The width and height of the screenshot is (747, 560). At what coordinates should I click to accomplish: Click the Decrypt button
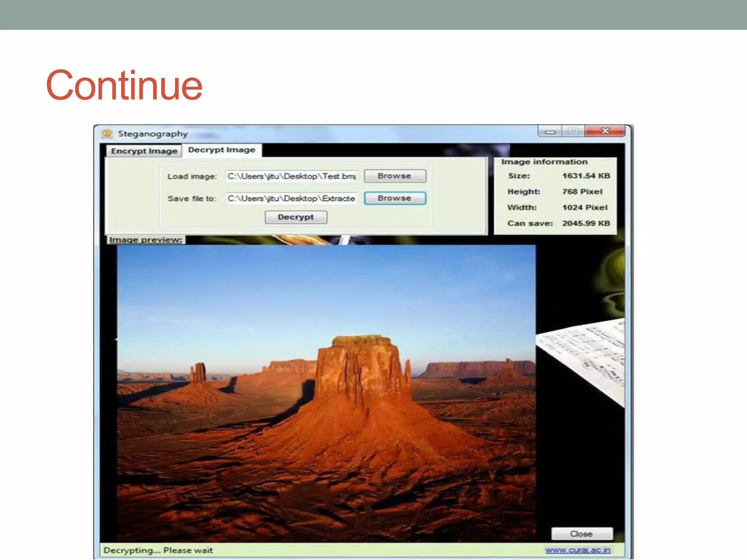click(x=296, y=217)
